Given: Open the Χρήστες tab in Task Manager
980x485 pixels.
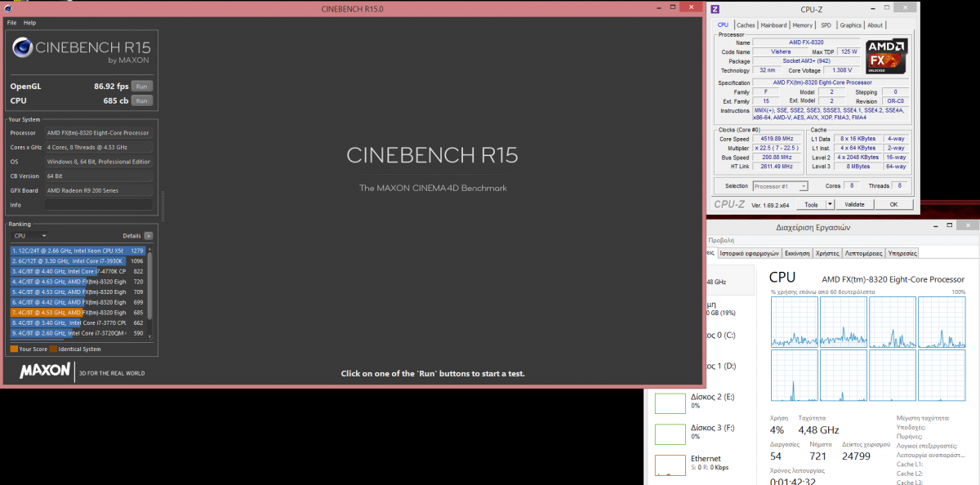Looking at the screenshot, I should click(x=827, y=253).
